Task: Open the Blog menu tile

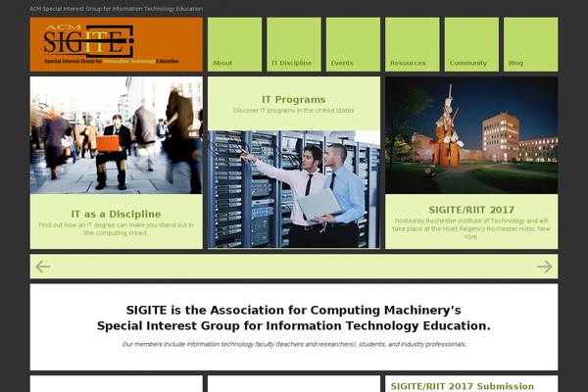Action: 531,44
